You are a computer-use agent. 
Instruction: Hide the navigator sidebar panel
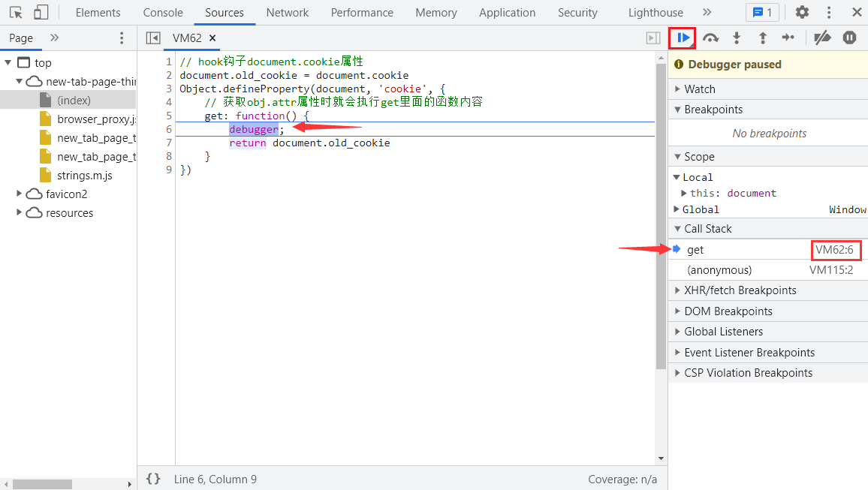(153, 38)
